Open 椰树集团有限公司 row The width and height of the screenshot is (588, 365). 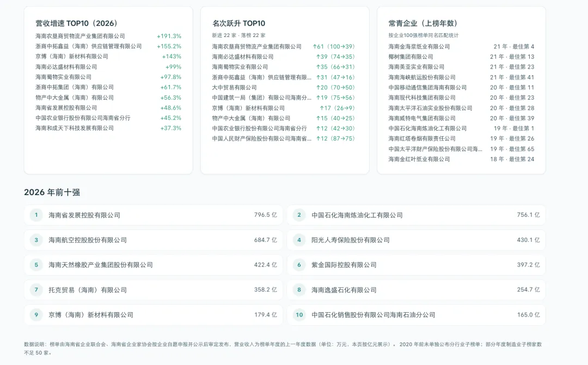pos(461,57)
